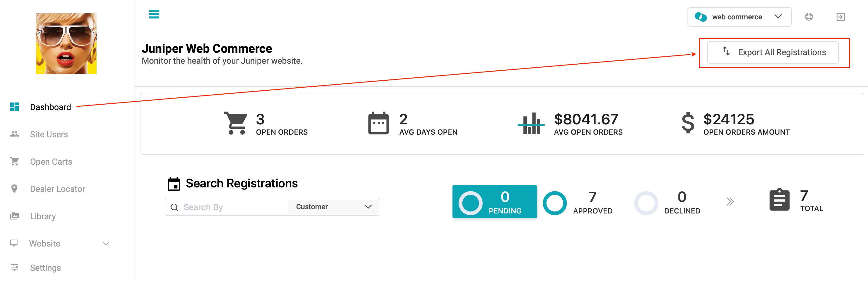Click the double chevron next arrows
The height and width of the screenshot is (282, 868).
click(730, 202)
